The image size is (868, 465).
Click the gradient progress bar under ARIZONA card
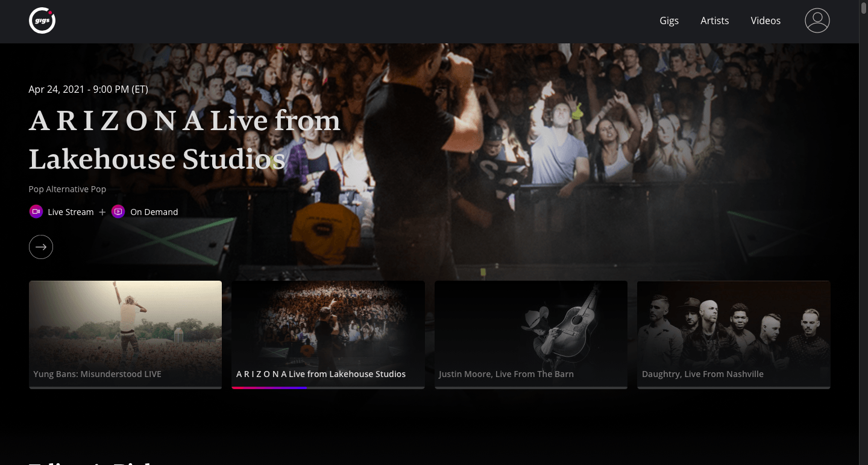269,387
